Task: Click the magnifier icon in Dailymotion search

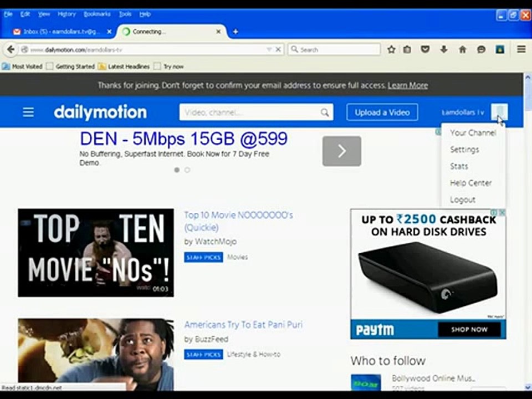Action: click(x=325, y=112)
